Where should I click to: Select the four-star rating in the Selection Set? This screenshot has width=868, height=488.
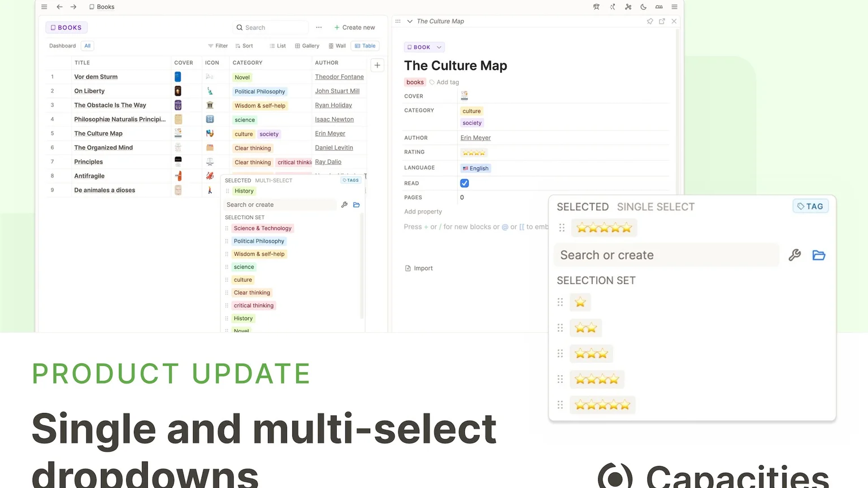click(x=597, y=379)
